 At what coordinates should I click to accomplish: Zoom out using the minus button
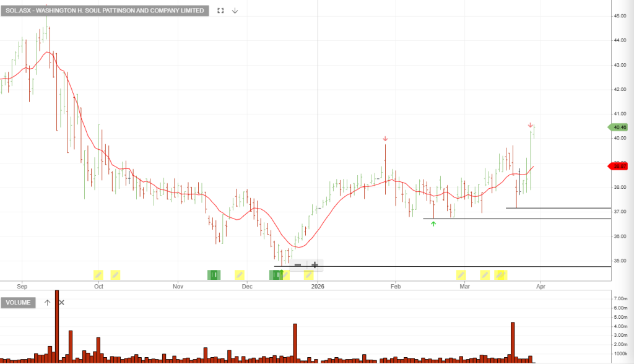pyautogui.click(x=298, y=266)
